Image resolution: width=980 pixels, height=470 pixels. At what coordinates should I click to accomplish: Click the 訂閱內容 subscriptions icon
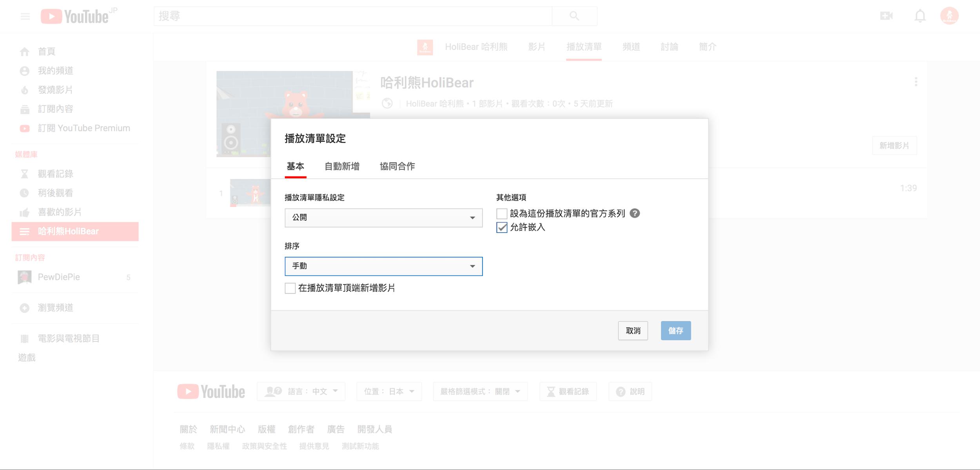(x=24, y=109)
